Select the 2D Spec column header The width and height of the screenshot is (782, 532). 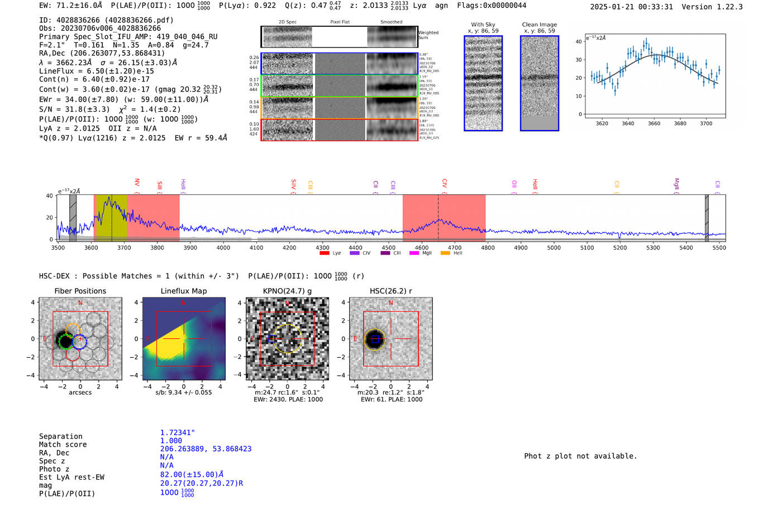pos(288,22)
